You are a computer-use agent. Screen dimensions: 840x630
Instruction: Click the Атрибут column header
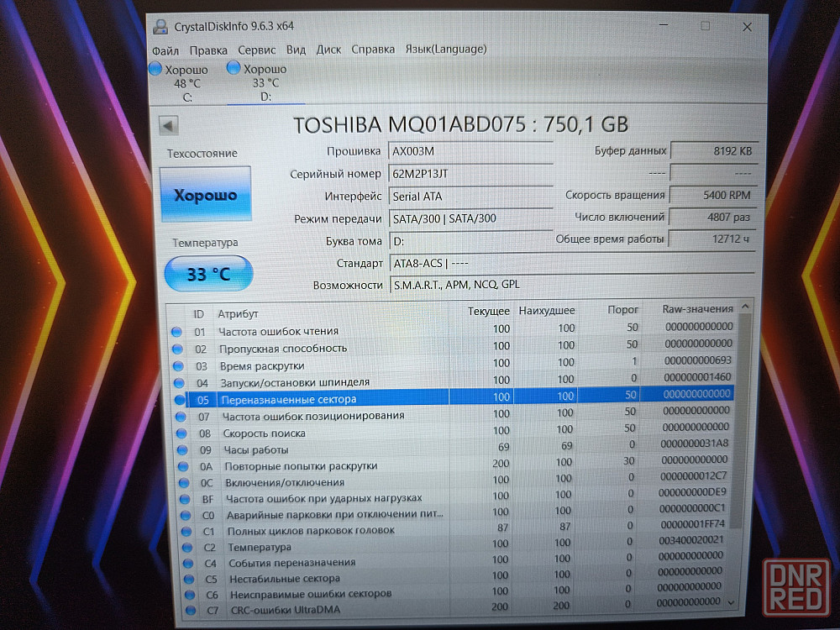[x=336, y=313]
